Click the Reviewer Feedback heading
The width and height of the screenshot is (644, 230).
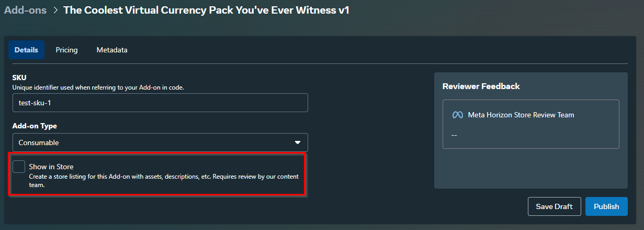pyautogui.click(x=481, y=86)
